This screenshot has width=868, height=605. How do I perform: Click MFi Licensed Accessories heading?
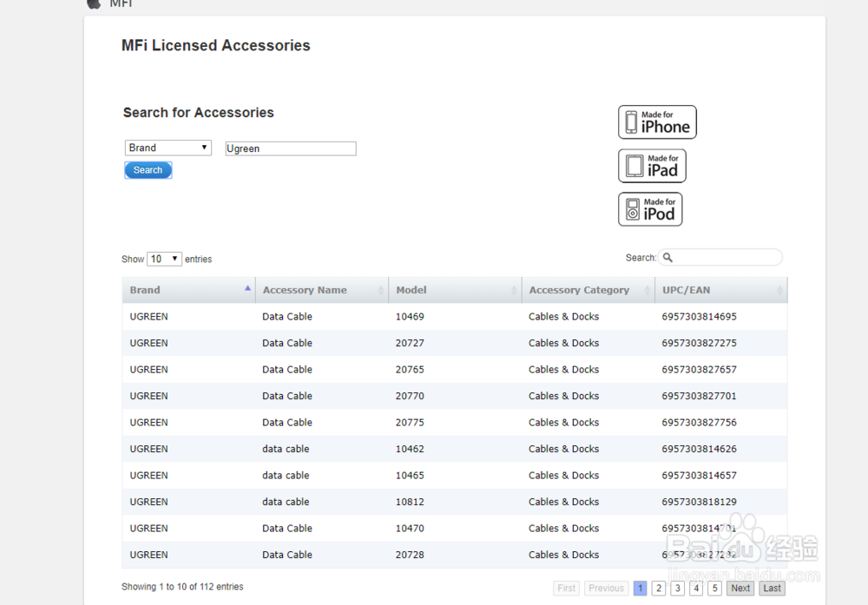216,45
